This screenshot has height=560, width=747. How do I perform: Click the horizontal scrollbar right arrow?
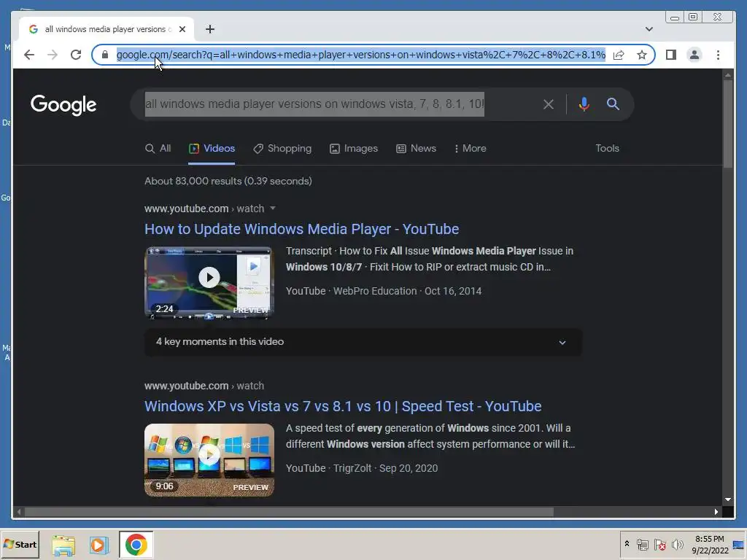click(716, 512)
